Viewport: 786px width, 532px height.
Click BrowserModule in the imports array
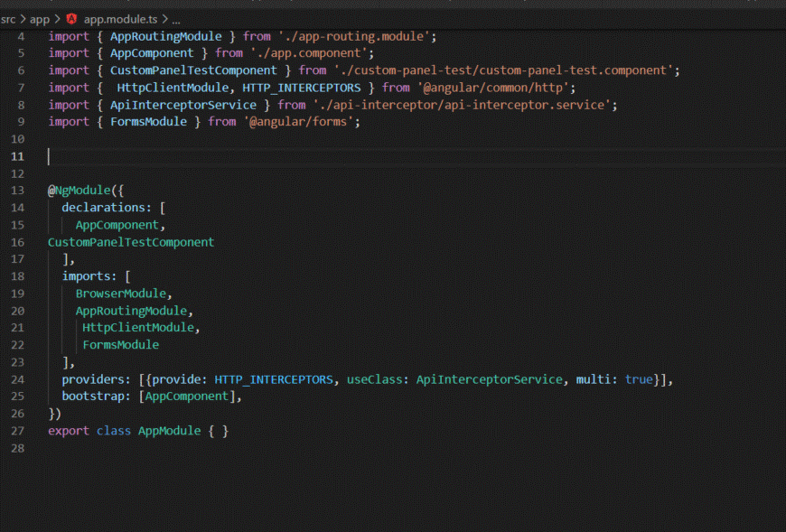(x=120, y=294)
